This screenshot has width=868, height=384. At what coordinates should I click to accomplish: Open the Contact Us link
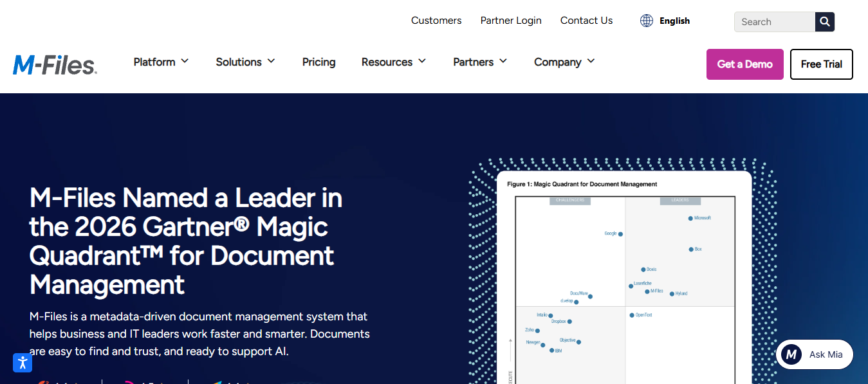pyautogui.click(x=587, y=21)
